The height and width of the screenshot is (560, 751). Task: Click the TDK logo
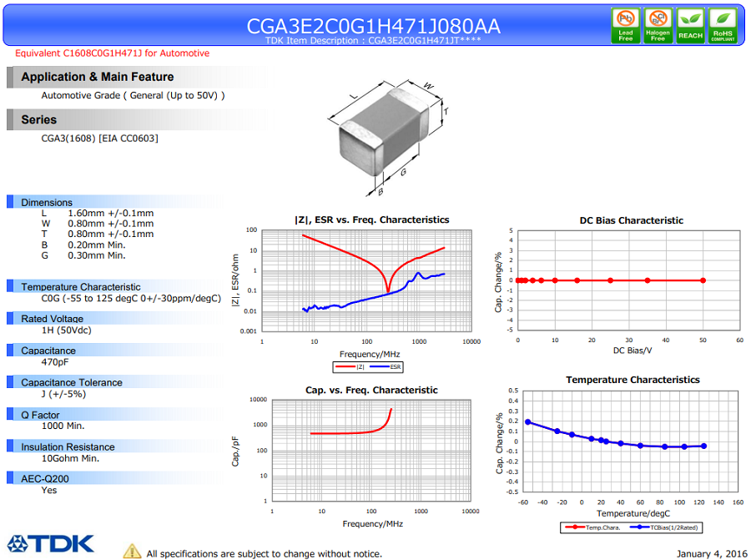pyautogui.click(x=50, y=544)
